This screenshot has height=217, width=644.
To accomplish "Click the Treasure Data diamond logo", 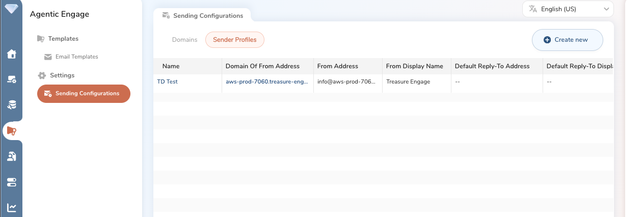I will [x=11, y=9].
